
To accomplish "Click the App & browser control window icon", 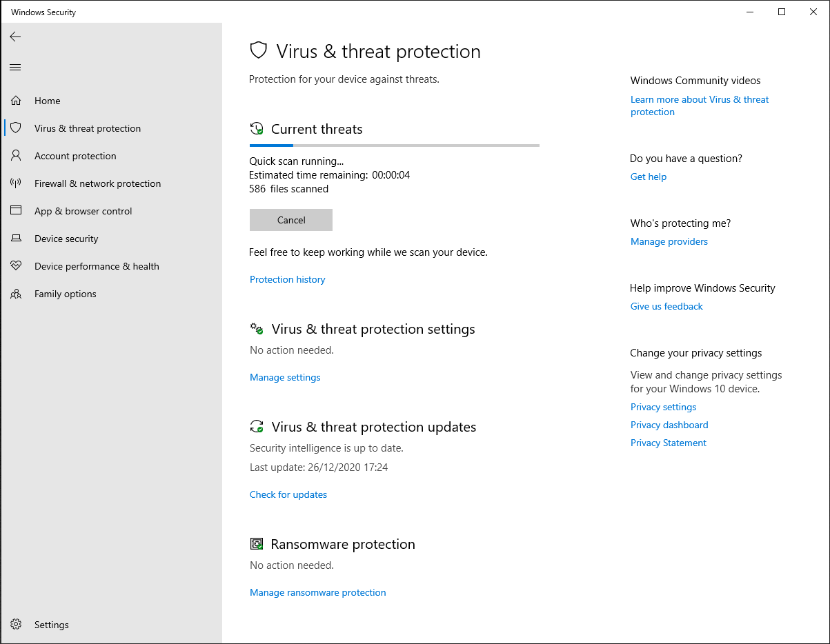I will 16,211.
